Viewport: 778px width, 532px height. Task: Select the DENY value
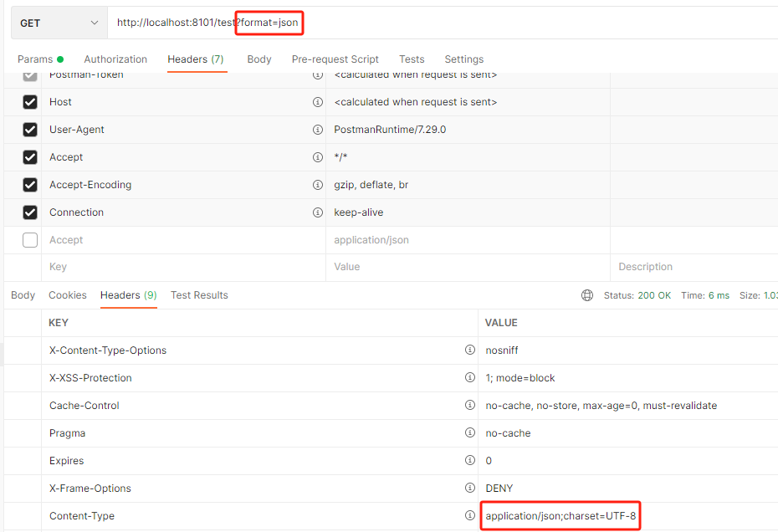(499, 489)
